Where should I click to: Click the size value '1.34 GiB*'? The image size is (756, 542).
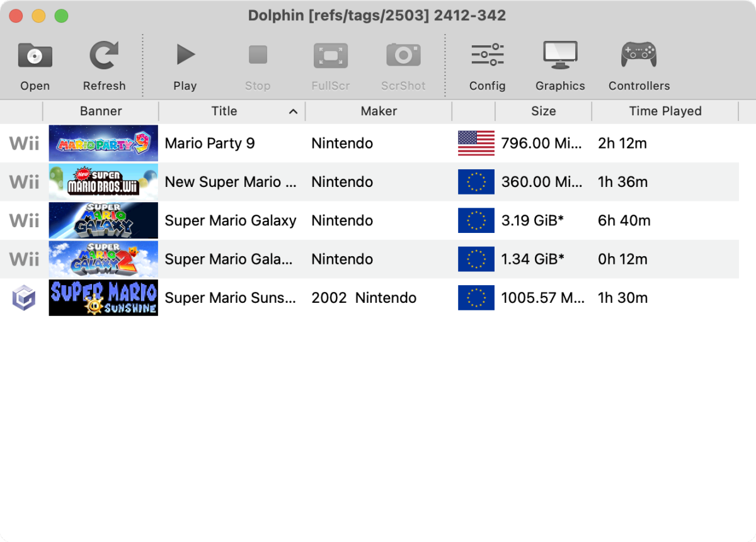(532, 259)
